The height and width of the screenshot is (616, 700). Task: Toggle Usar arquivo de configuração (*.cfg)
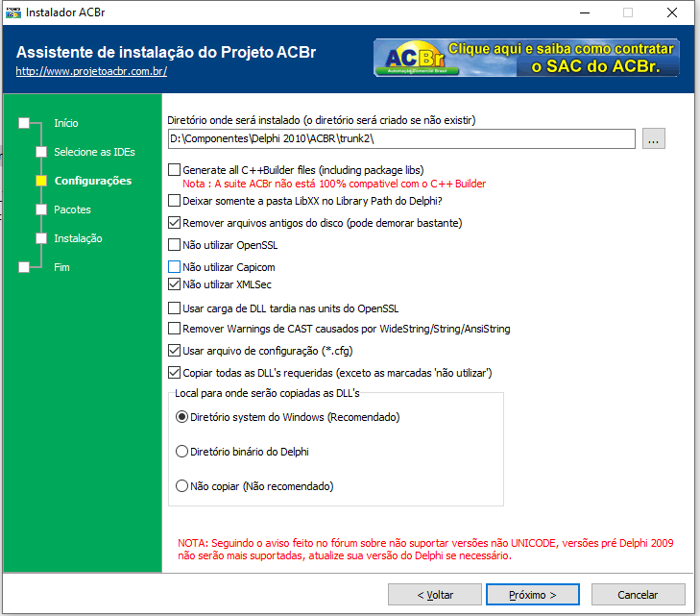(x=174, y=351)
